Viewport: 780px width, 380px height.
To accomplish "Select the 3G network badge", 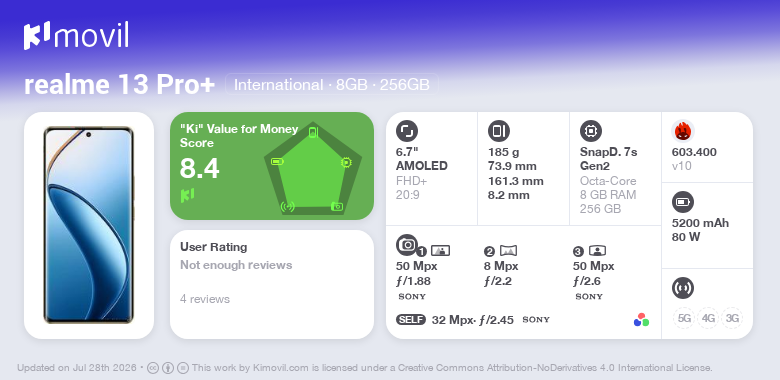I will point(732,318).
